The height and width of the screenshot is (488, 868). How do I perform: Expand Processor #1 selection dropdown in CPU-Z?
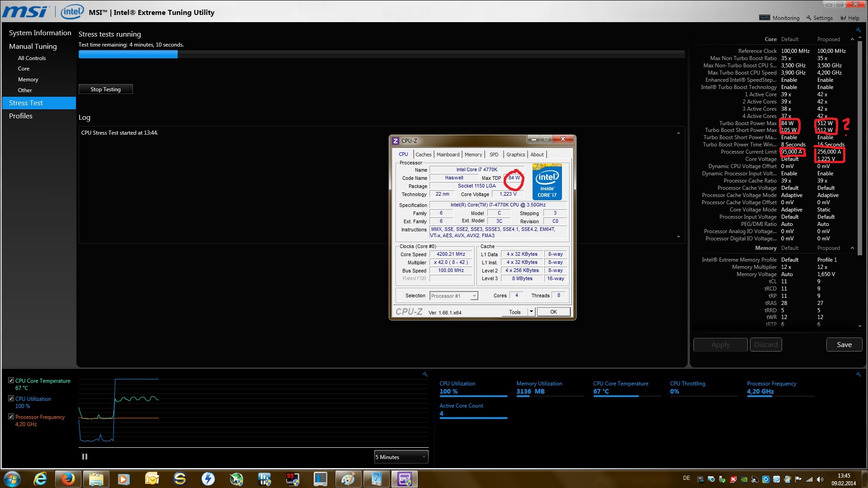(x=474, y=296)
